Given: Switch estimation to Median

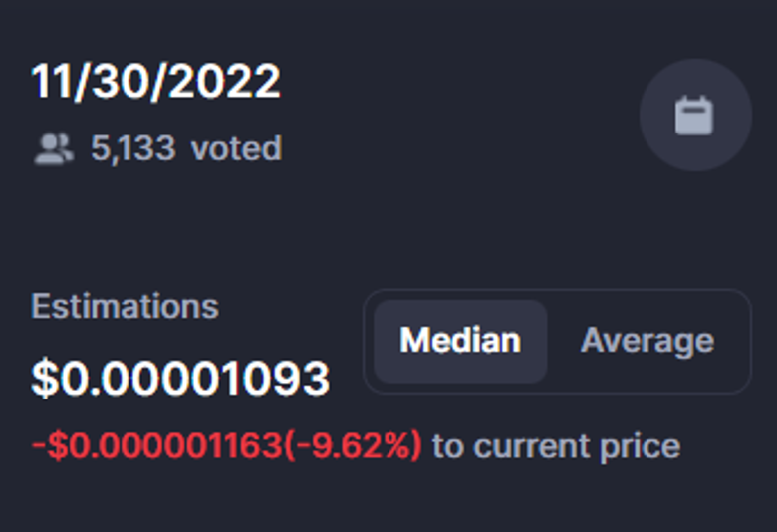Looking at the screenshot, I should click(459, 341).
